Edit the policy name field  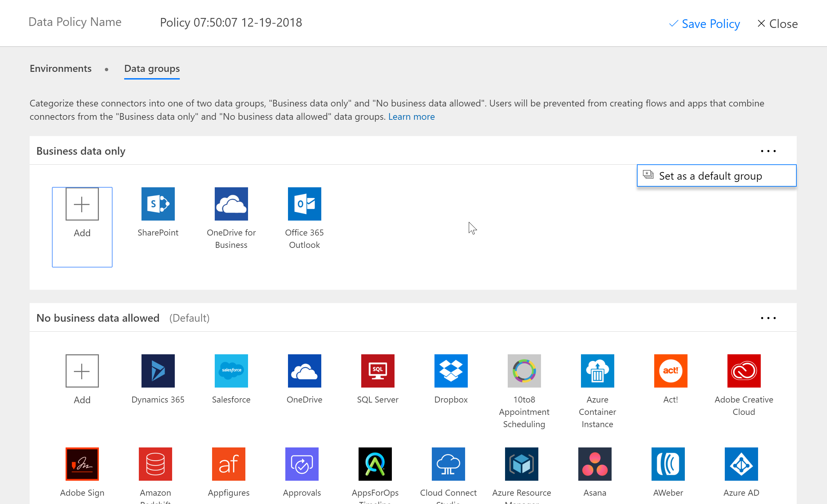[x=231, y=23]
